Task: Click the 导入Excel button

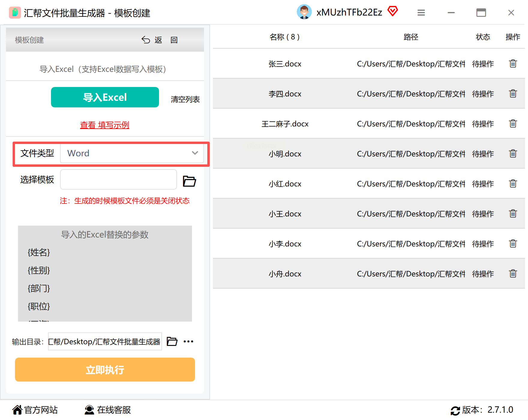Action: pyautogui.click(x=105, y=97)
